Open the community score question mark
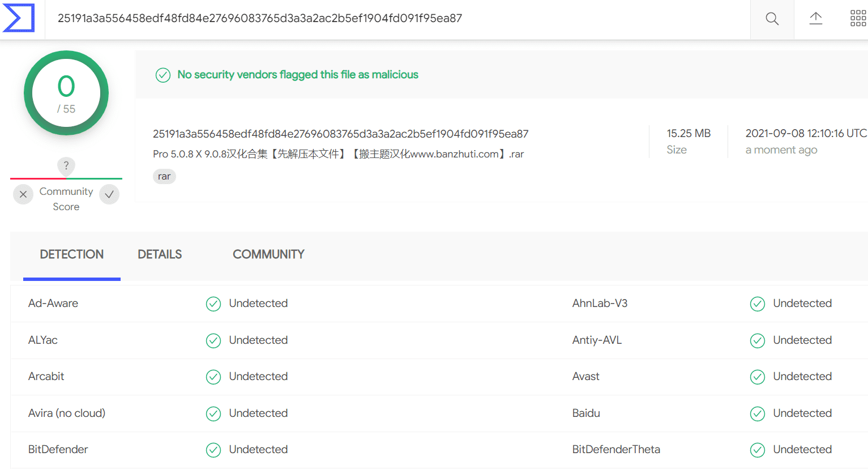Image resolution: width=868 pixels, height=469 pixels. pos(66,165)
